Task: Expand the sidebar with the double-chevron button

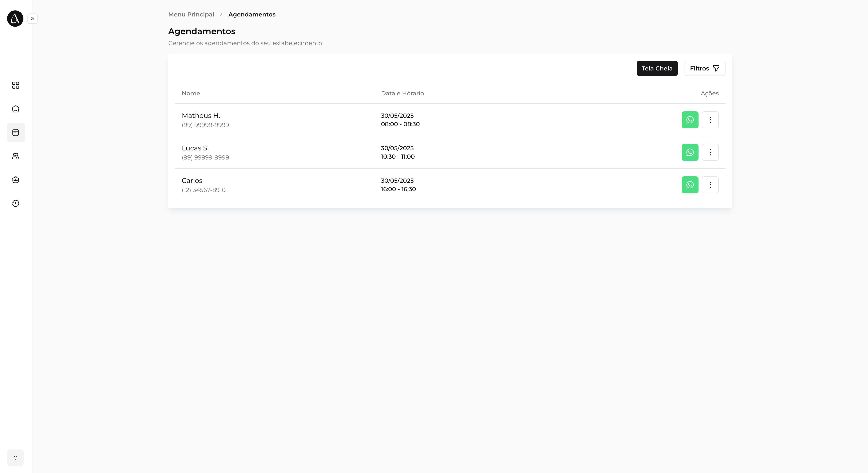Action: tap(32, 19)
